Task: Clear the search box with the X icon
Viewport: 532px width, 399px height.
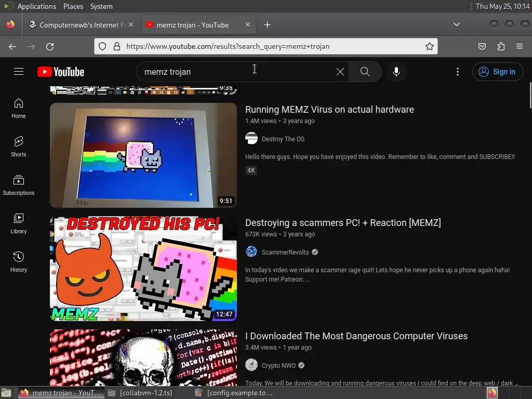Action: click(x=340, y=72)
